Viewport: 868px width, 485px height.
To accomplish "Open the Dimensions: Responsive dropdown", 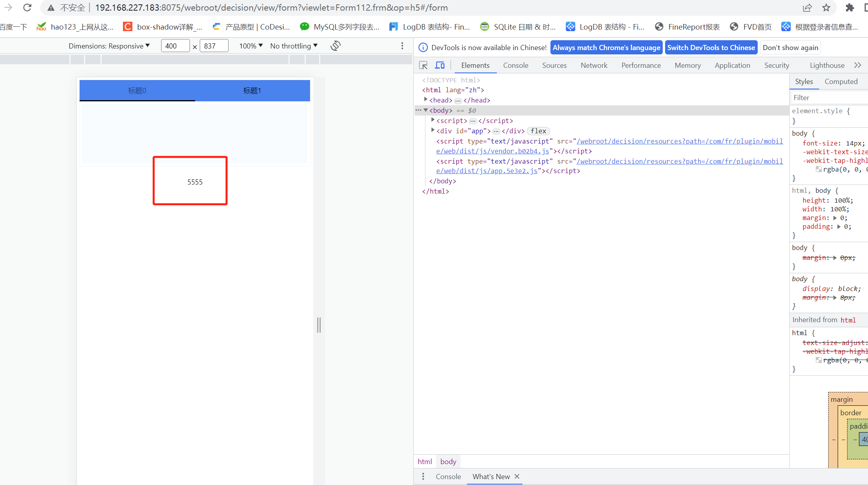I will [109, 46].
